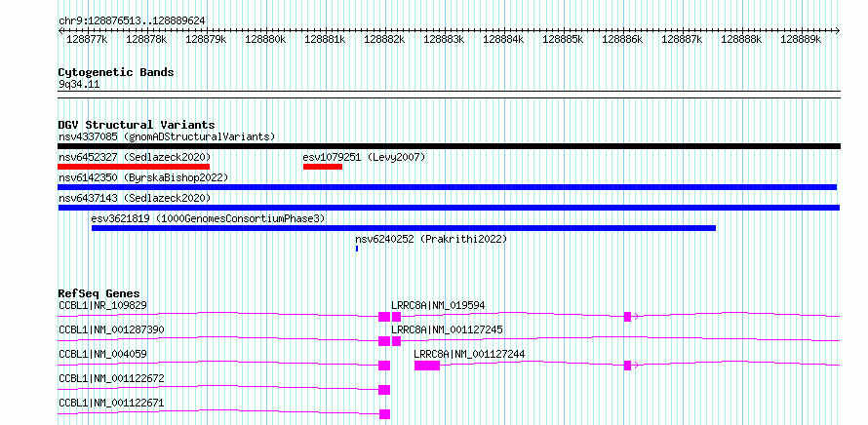Click the LRRC8A|NM_019594 transcript label
868x425 pixels.
[x=439, y=305]
